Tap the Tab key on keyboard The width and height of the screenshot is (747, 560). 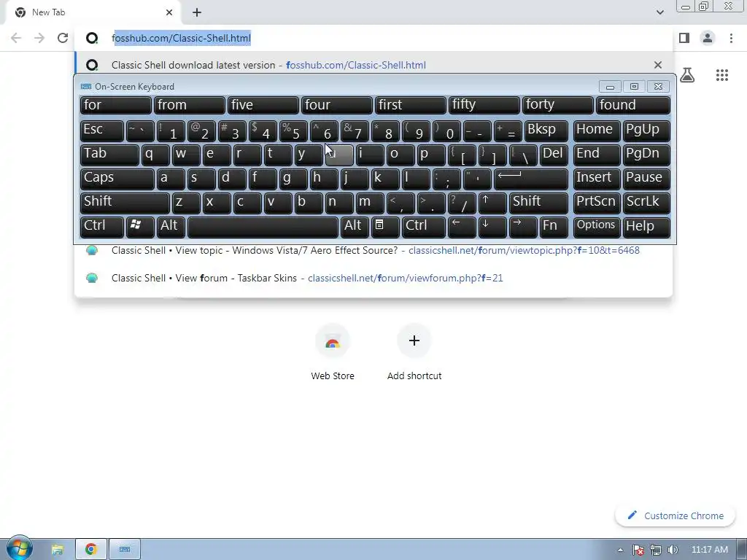pos(109,155)
